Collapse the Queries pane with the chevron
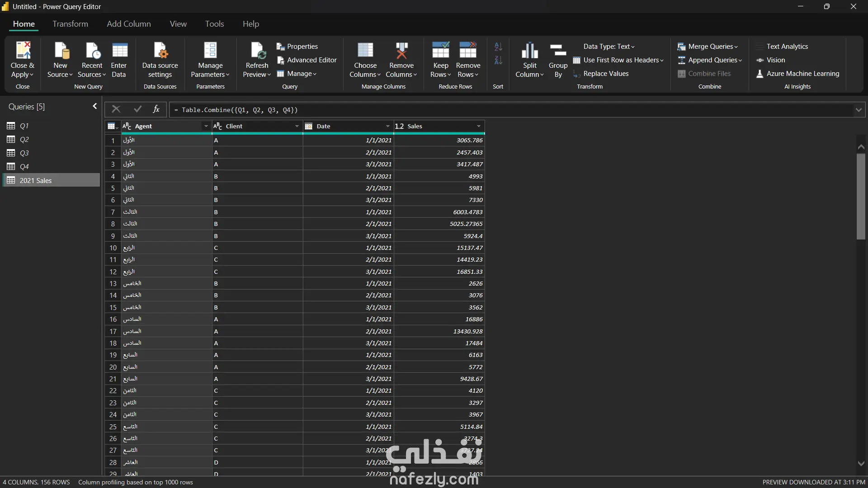 (x=94, y=106)
